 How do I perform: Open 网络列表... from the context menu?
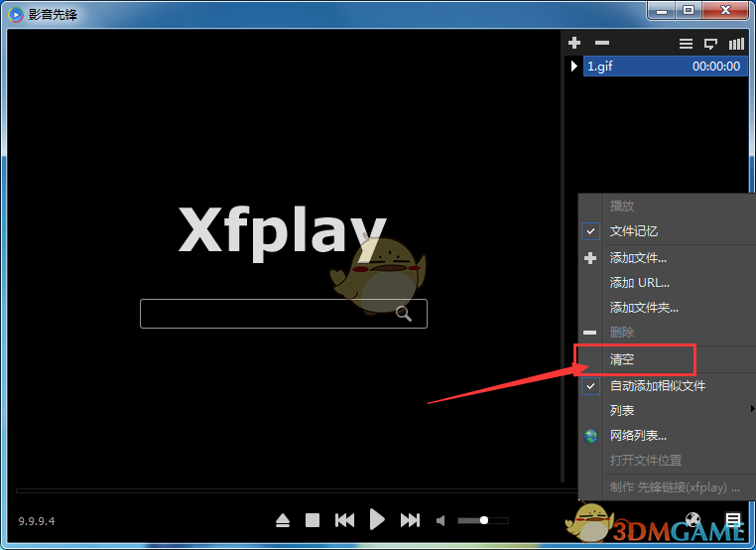pyautogui.click(x=638, y=436)
